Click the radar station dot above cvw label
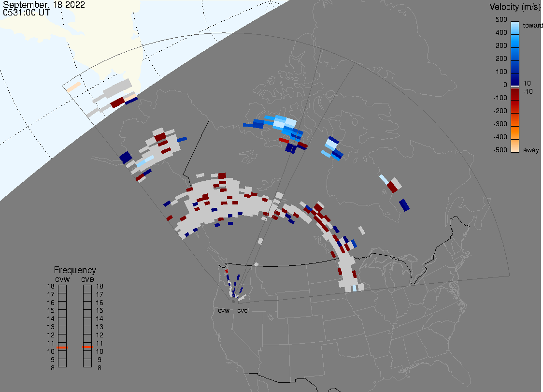The width and height of the screenshot is (543, 392). 233,302
